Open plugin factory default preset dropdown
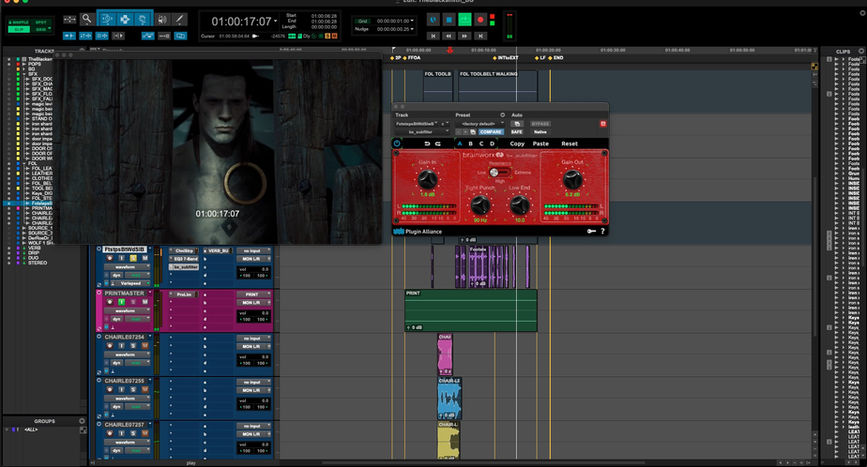Viewport: 867px width, 467px height. tap(479, 124)
